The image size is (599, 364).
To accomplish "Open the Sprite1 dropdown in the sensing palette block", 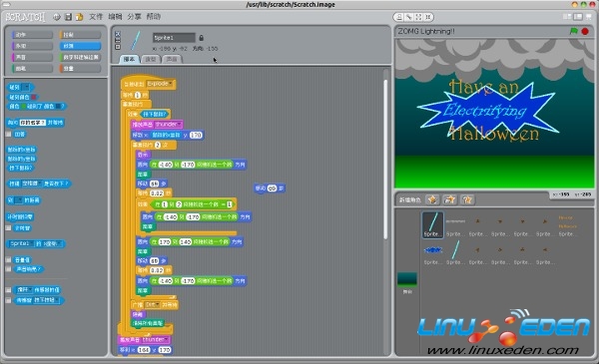I will coord(22,243).
